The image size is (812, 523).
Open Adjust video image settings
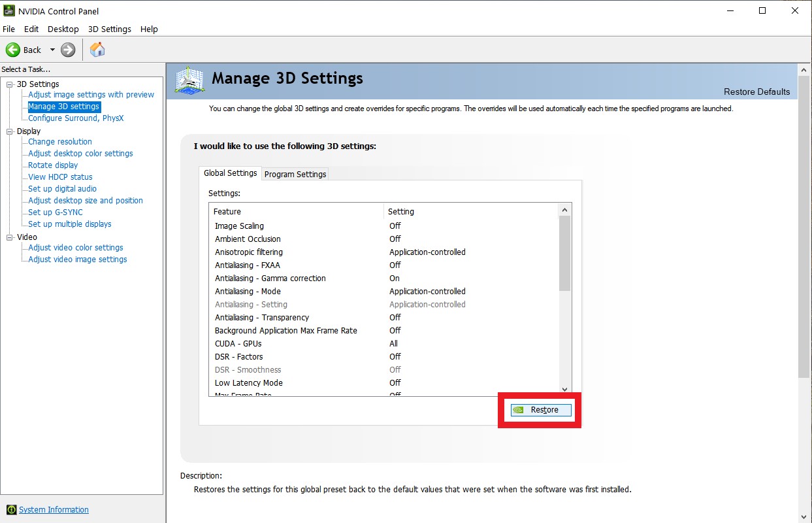78,260
